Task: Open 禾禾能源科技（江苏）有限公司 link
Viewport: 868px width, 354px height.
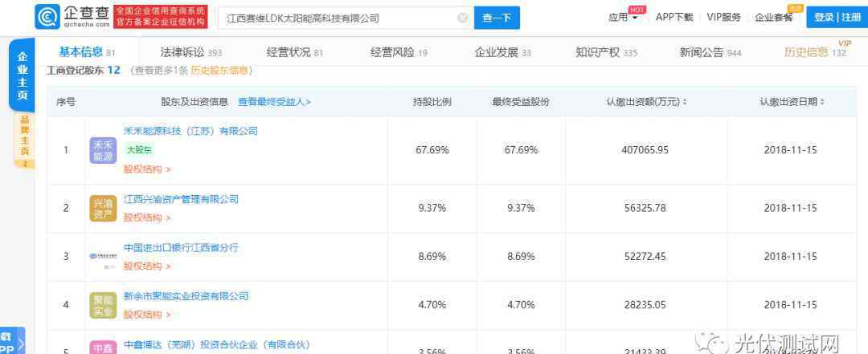Action: [x=190, y=131]
